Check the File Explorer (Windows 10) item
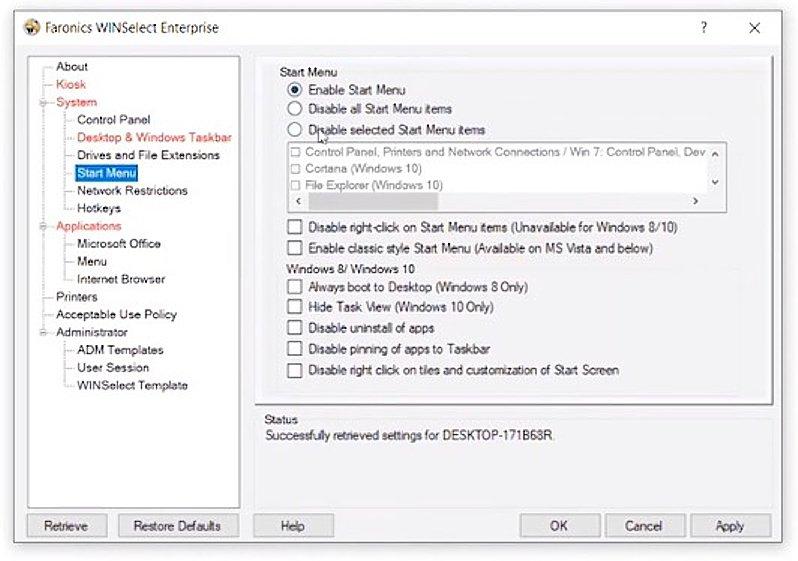The height and width of the screenshot is (561, 798). coord(295,185)
